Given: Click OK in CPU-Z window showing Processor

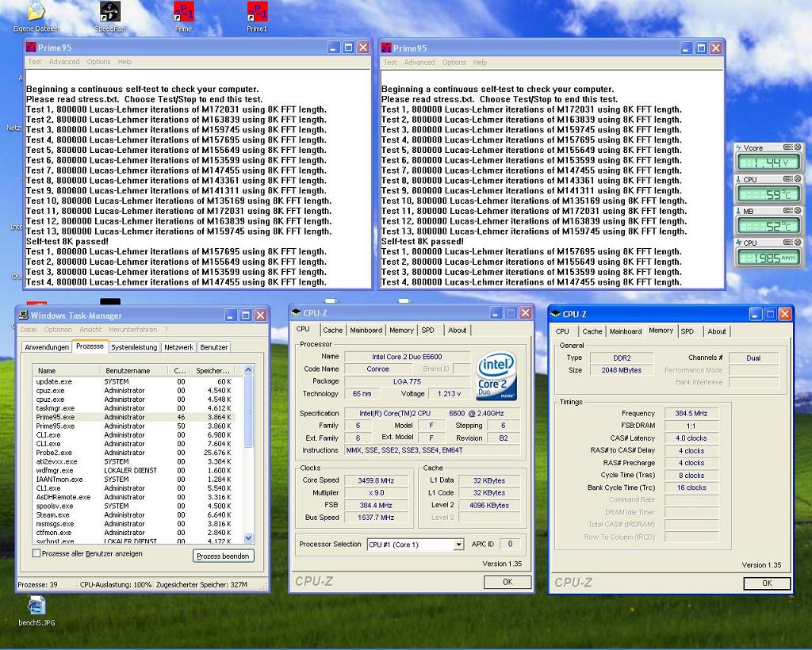Looking at the screenshot, I should (x=507, y=582).
